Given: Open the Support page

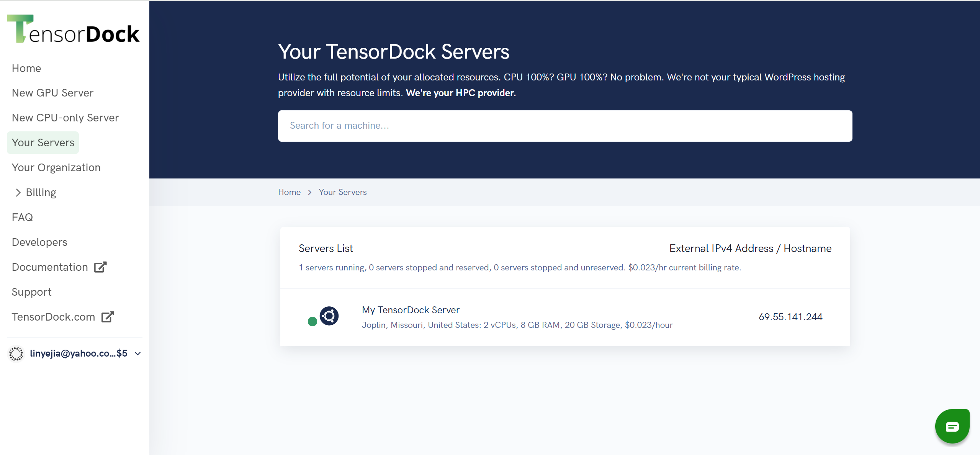Looking at the screenshot, I should coord(31,292).
